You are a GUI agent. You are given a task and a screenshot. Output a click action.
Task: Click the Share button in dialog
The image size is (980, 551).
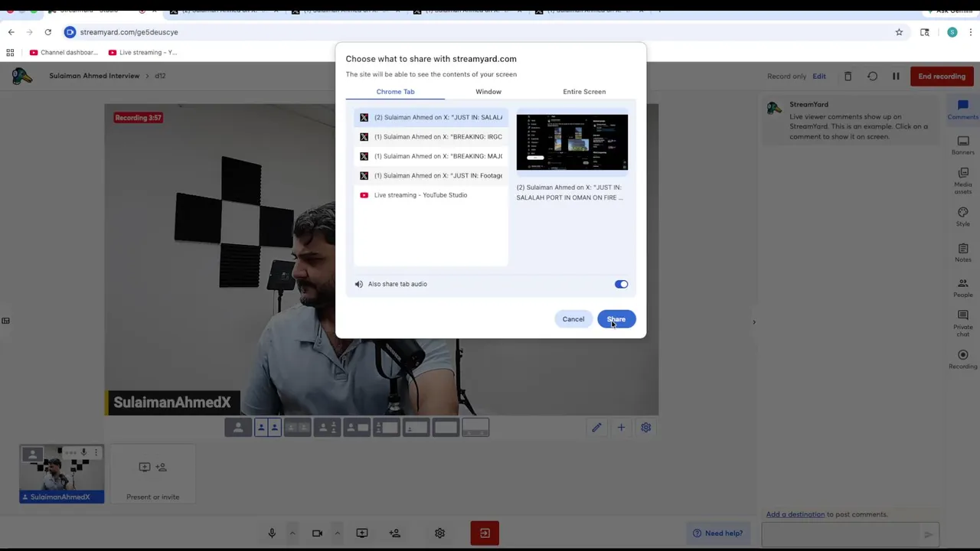(x=616, y=319)
